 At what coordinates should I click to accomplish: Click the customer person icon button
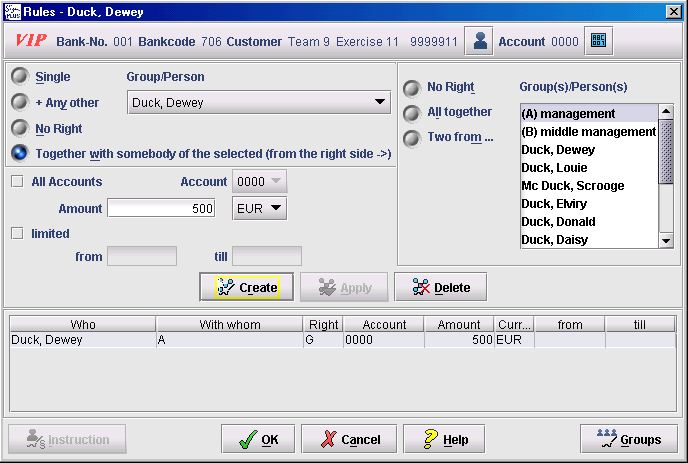pyautogui.click(x=482, y=42)
